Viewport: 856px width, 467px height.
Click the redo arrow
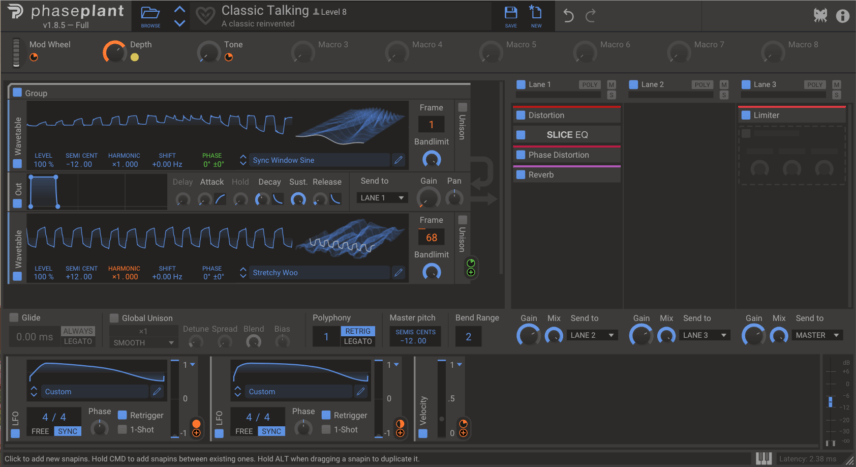pos(590,16)
